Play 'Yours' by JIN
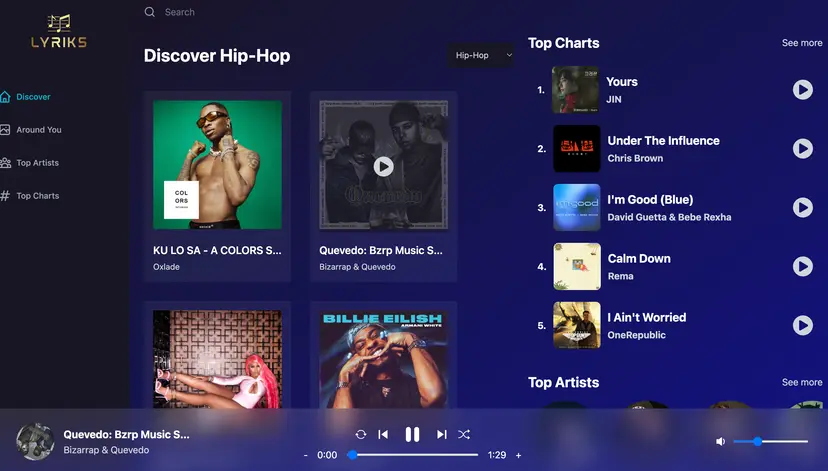The width and height of the screenshot is (828, 471). click(802, 90)
